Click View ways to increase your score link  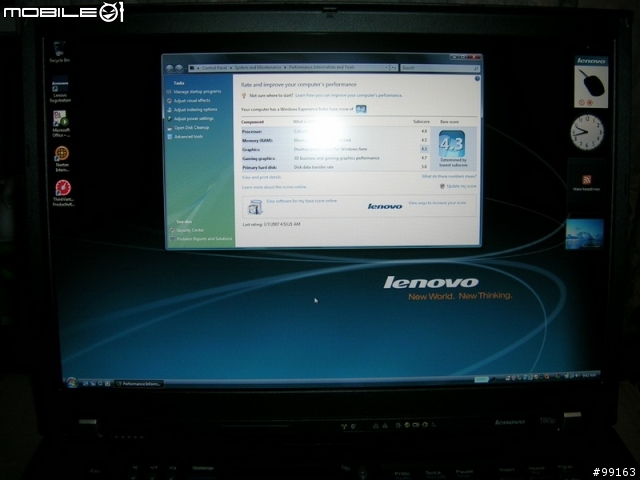[437, 202]
